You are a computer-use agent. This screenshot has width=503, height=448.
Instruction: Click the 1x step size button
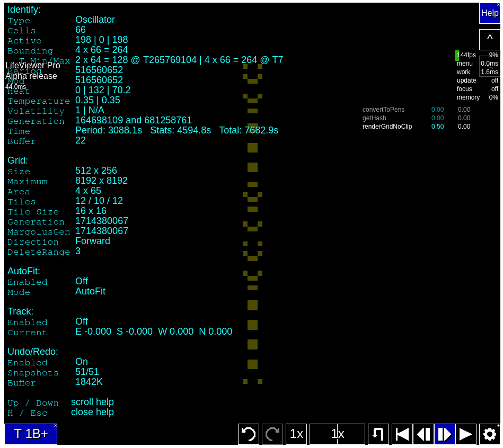[x=296, y=434]
